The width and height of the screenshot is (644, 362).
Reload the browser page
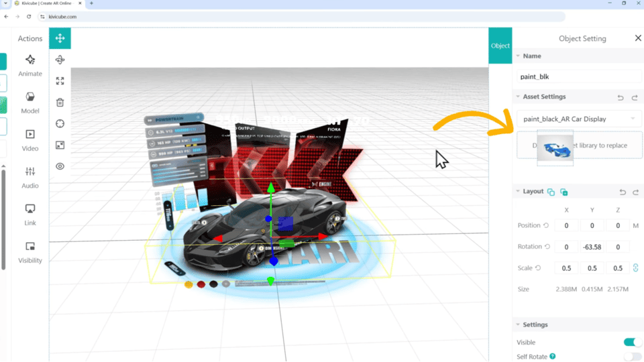click(29, 16)
